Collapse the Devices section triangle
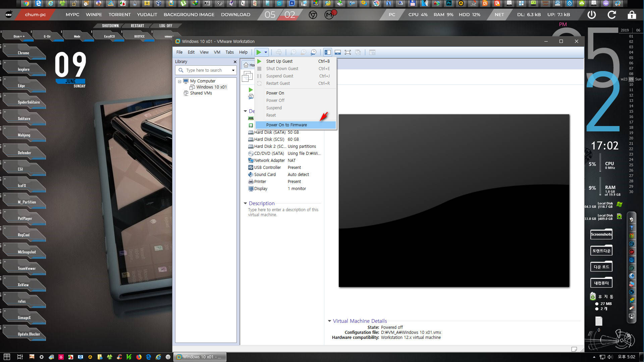644x362 pixels. [x=245, y=111]
